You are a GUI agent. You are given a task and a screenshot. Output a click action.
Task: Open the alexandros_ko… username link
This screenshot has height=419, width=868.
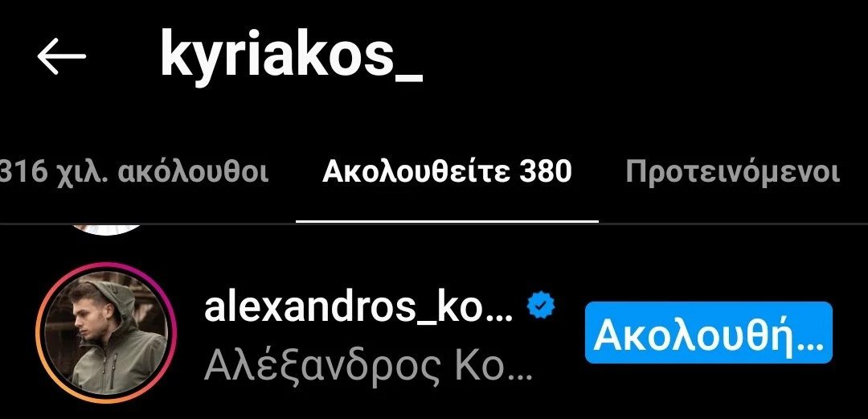tap(358, 307)
